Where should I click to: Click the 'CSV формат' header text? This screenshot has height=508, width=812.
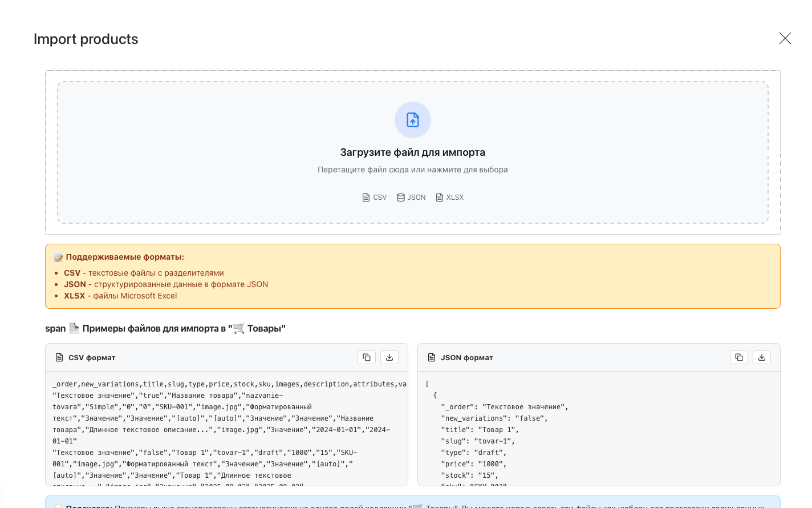[x=92, y=358]
